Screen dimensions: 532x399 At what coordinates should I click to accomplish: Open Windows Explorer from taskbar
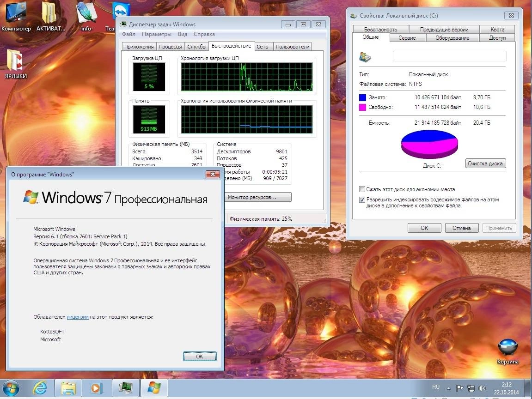click(x=68, y=388)
